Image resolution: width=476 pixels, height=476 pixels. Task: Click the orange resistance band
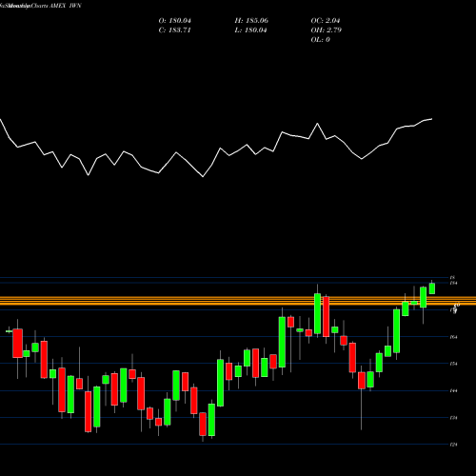[238, 301]
